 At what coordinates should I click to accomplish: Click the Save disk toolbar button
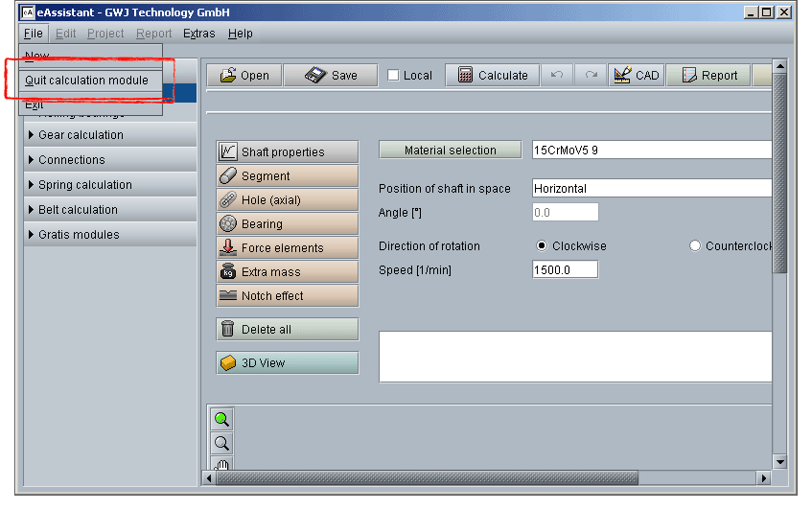point(331,76)
